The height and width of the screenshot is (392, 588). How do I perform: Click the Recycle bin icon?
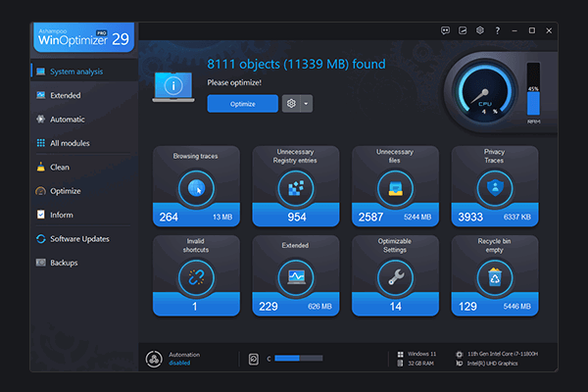(x=495, y=277)
